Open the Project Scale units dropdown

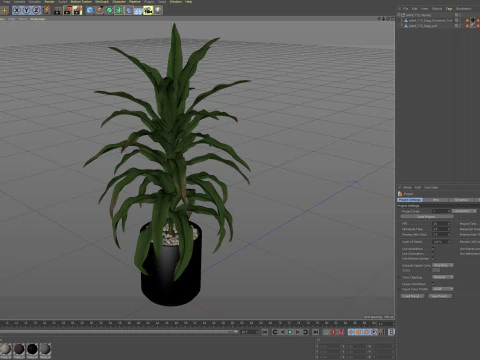[x=464, y=211]
